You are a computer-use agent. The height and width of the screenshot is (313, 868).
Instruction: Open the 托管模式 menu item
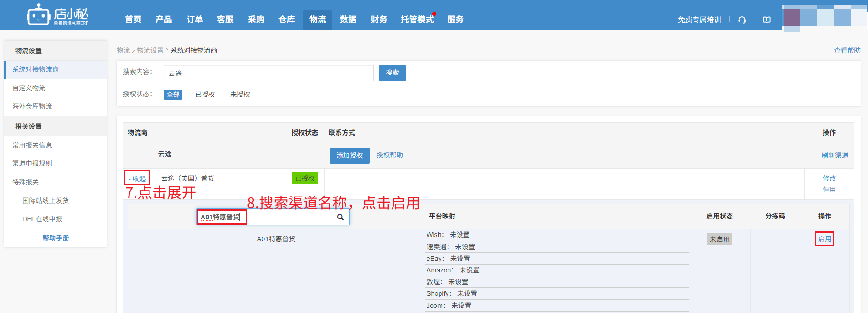tap(417, 20)
